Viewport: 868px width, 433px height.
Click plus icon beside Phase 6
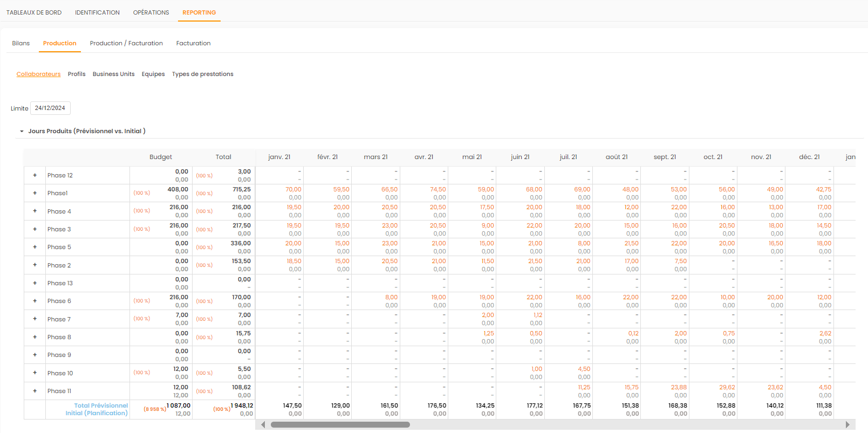coord(35,301)
